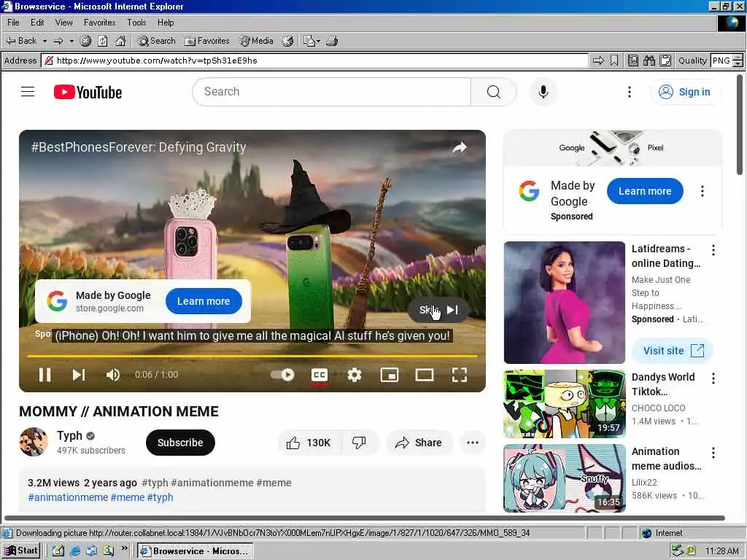
Task: Open the File menu
Action: (x=13, y=23)
